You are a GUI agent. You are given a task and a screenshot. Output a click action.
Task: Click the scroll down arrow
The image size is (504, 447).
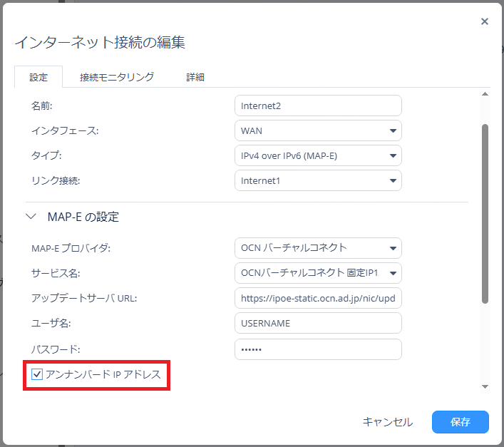click(485, 386)
